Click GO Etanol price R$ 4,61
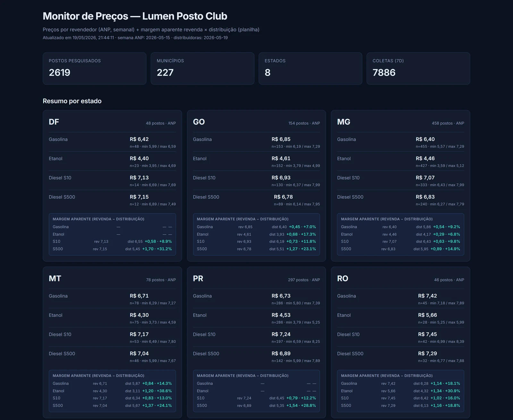Image resolution: width=513 pixels, height=420 pixels. click(281, 158)
